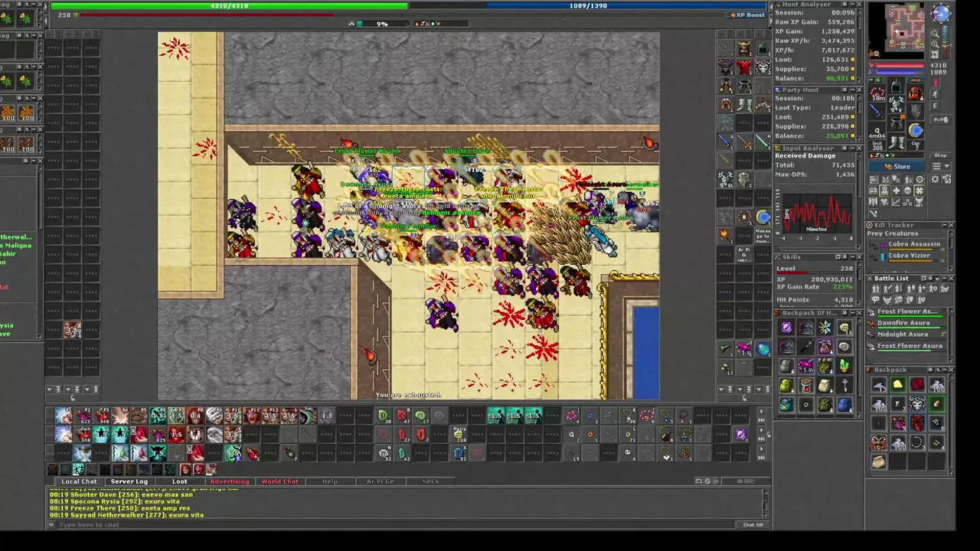
Task: Toggle the PvP mode button
Action: 941,119
